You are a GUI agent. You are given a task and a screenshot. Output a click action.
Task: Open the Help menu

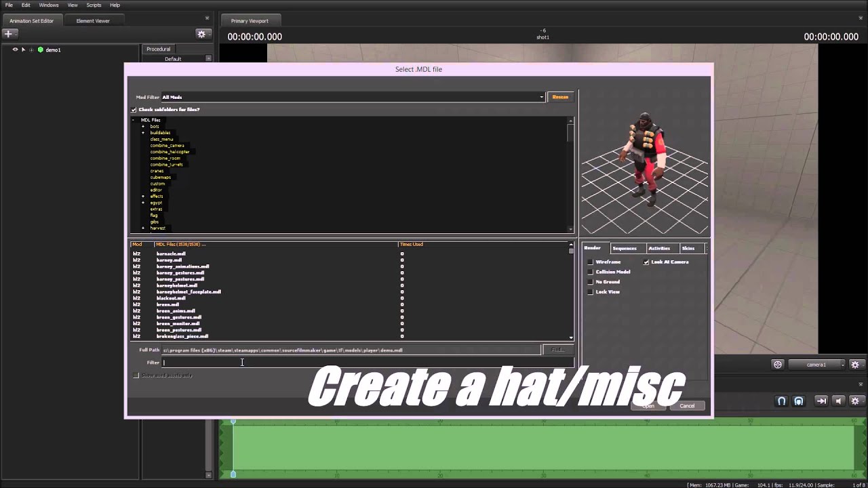(115, 5)
